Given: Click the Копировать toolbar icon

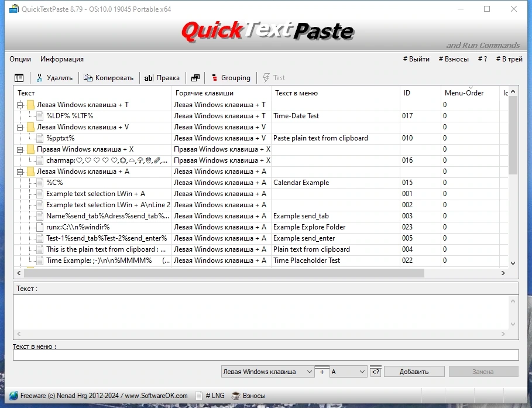Looking at the screenshot, I should (x=88, y=78).
